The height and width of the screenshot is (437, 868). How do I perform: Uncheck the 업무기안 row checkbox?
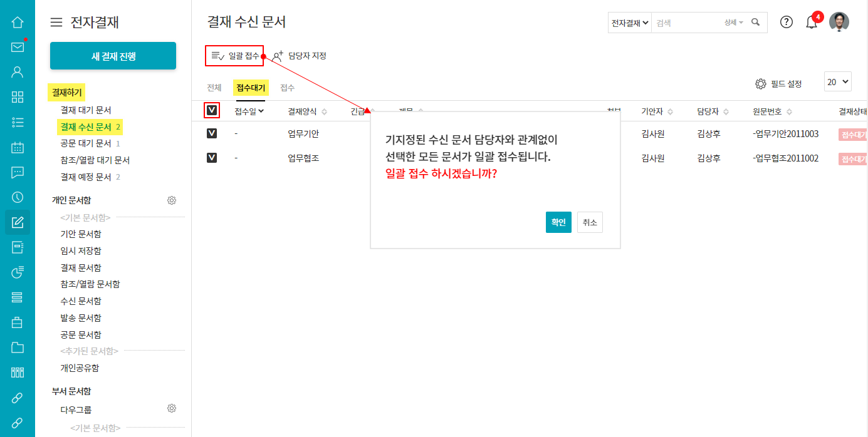[212, 133]
